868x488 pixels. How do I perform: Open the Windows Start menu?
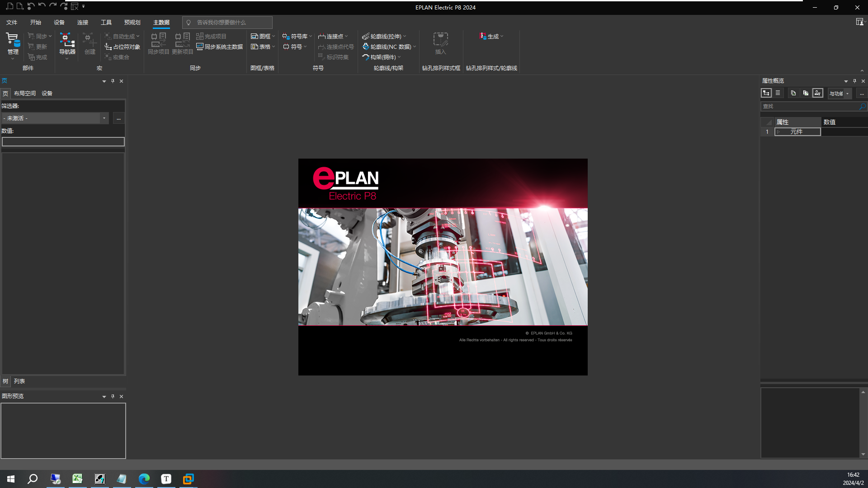11,479
